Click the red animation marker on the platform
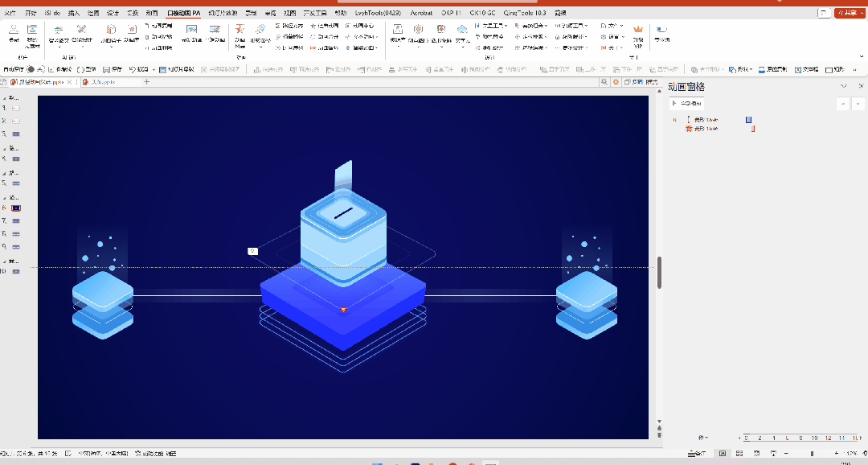The image size is (868, 465). tap(343, 309)
